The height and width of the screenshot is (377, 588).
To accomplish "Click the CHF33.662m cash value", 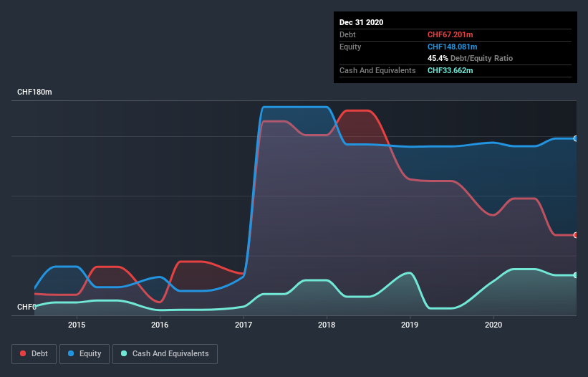I will [x=450, y=70].
